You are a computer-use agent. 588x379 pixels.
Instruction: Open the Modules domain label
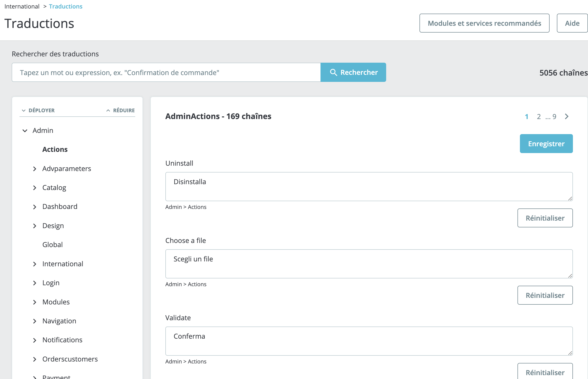pos(56,302)
